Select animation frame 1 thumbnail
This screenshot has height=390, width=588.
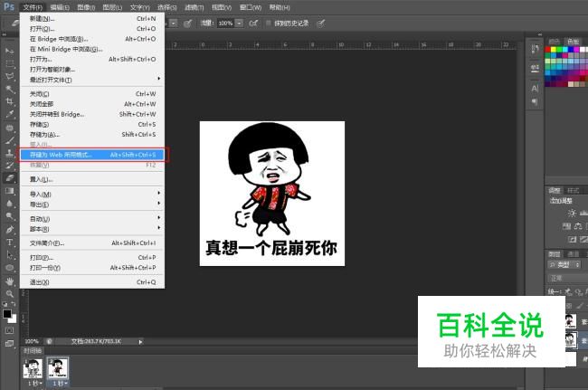point(33,368)
